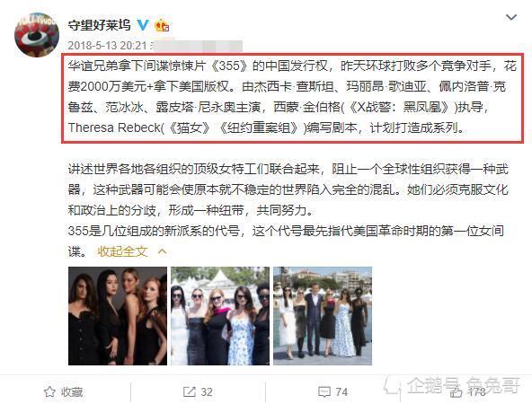The width and height of the screenshot is (532, 404).
Task: Click the orange membership badge icon
Action: (162, 25)
